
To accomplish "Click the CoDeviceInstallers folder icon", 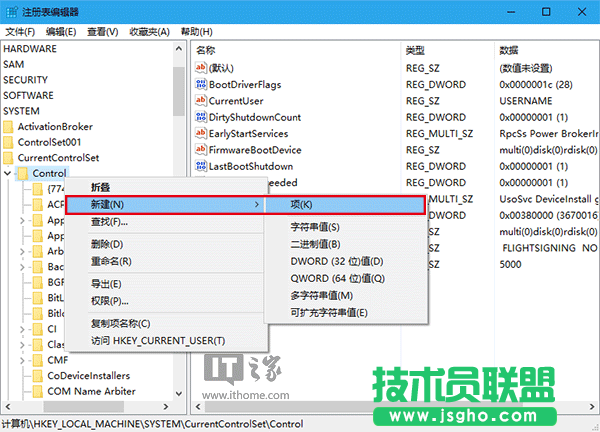I will [38, 376].
